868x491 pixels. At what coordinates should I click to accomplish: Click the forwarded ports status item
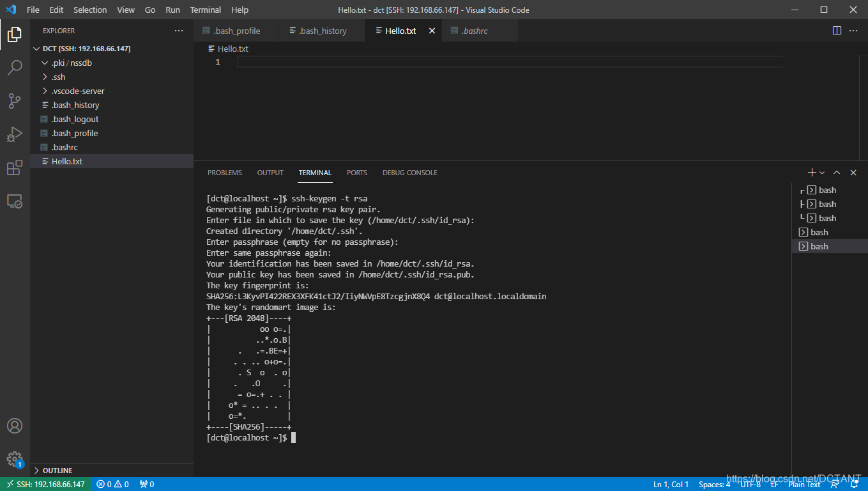tap(147, 484)
